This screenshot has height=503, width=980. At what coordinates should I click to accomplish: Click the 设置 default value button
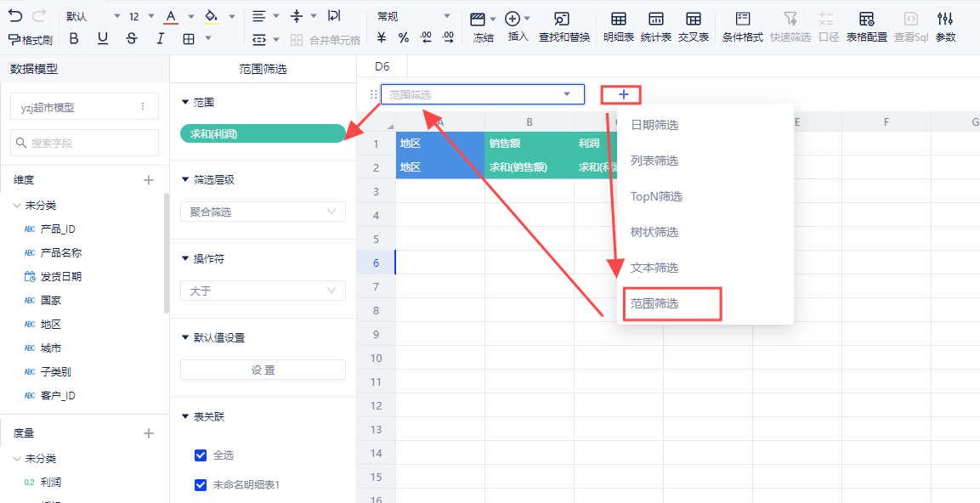[263, 370]
